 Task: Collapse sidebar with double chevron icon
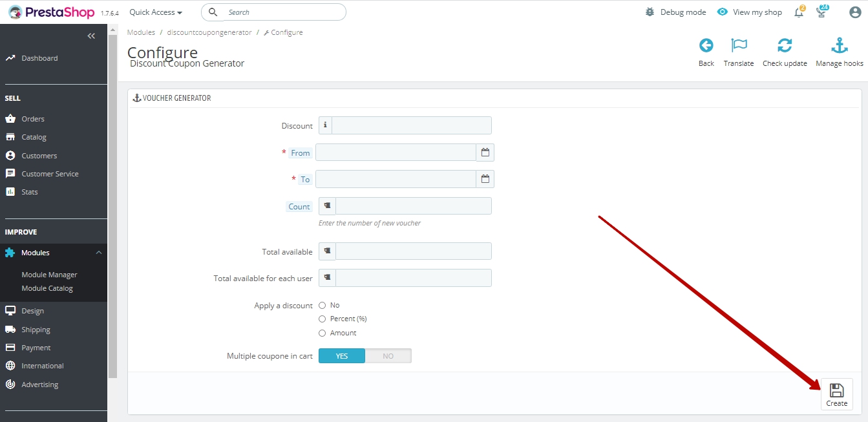point(91,36)
